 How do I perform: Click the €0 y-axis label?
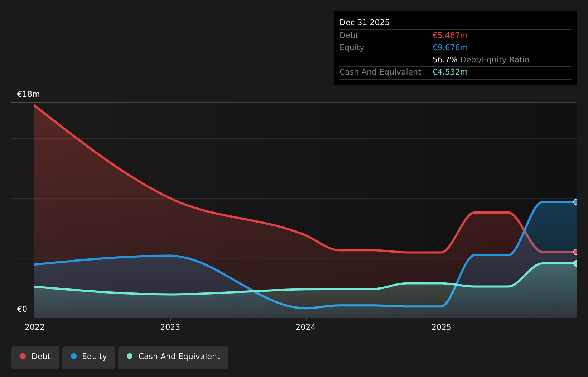[x=22, y=309]
